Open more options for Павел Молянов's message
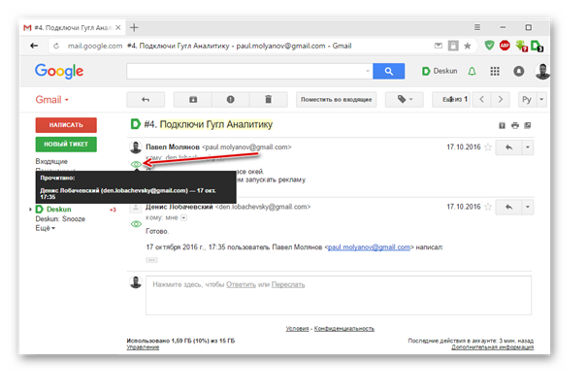The image size is (588, 392). pos(528,147)
